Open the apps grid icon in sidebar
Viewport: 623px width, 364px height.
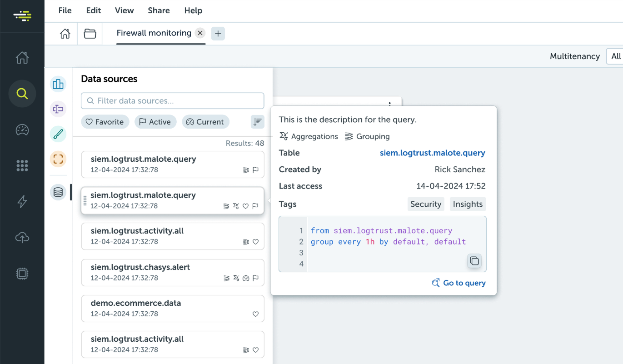tap(22, 166)
